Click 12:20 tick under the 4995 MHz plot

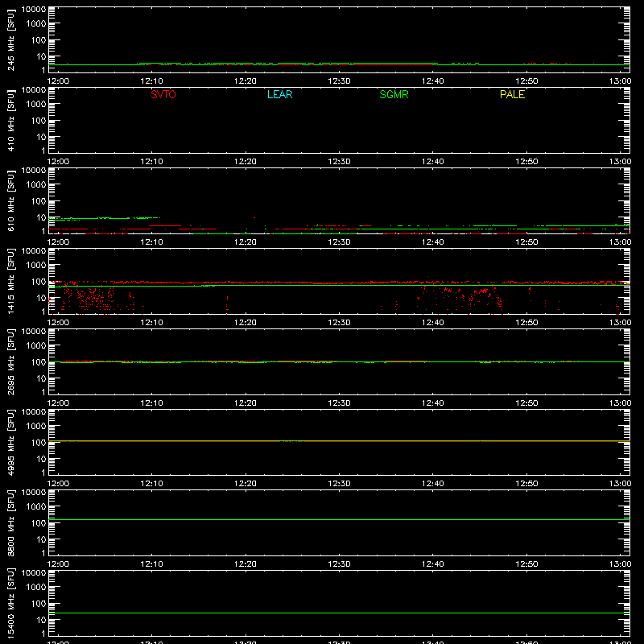[x=246, y=484]
